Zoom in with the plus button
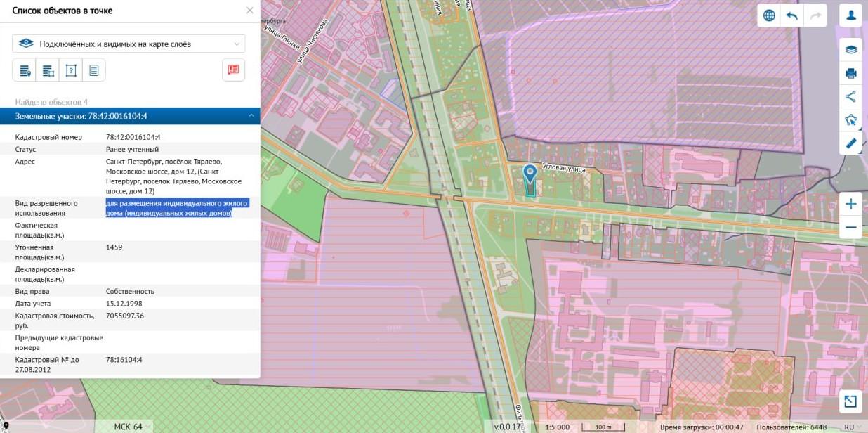Image resolution: width=868 pixels, height=433 pixels. (x=851, y=205)
